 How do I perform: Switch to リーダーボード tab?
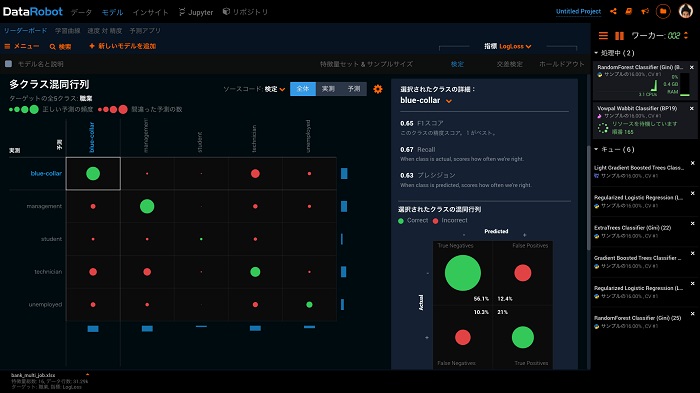click(25, 30)
